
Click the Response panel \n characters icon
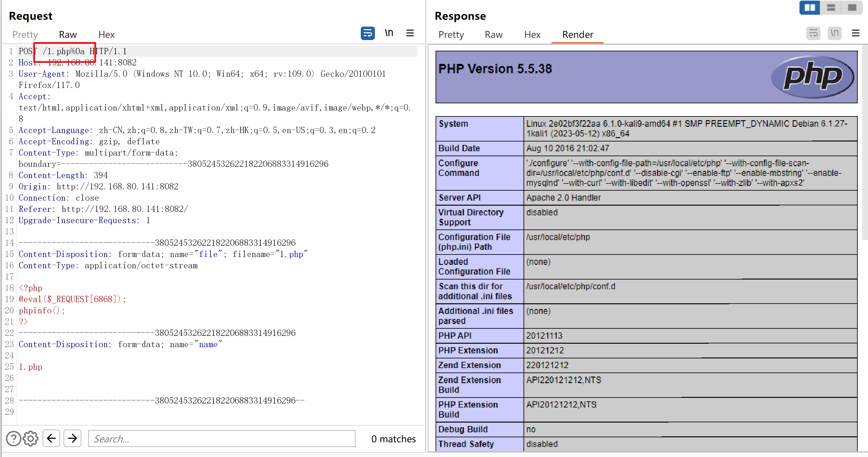834,33
